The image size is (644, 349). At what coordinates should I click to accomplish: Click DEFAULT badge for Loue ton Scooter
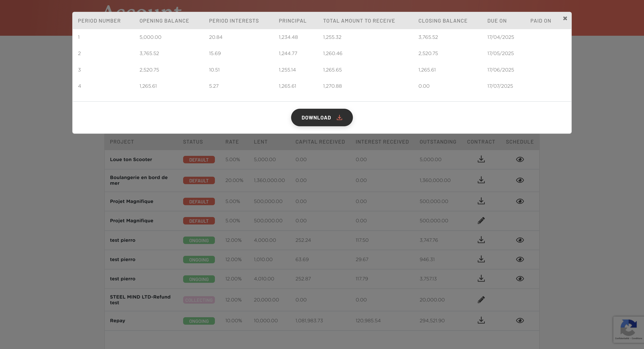coord(199,160)
